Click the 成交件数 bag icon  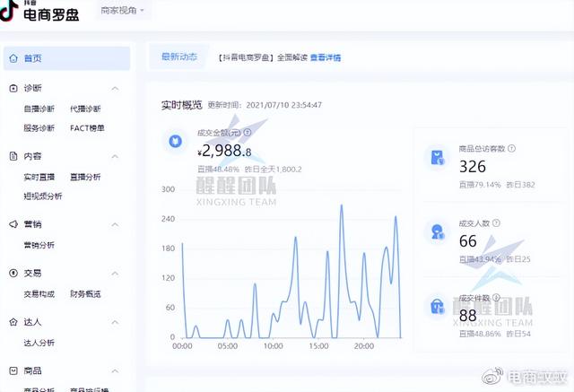point(437,306)
